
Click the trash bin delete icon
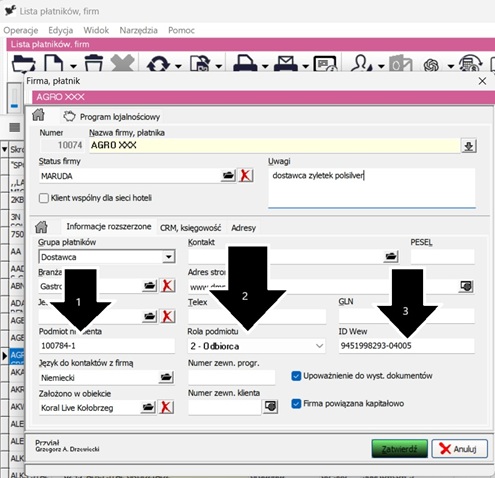tap(94, 63)
